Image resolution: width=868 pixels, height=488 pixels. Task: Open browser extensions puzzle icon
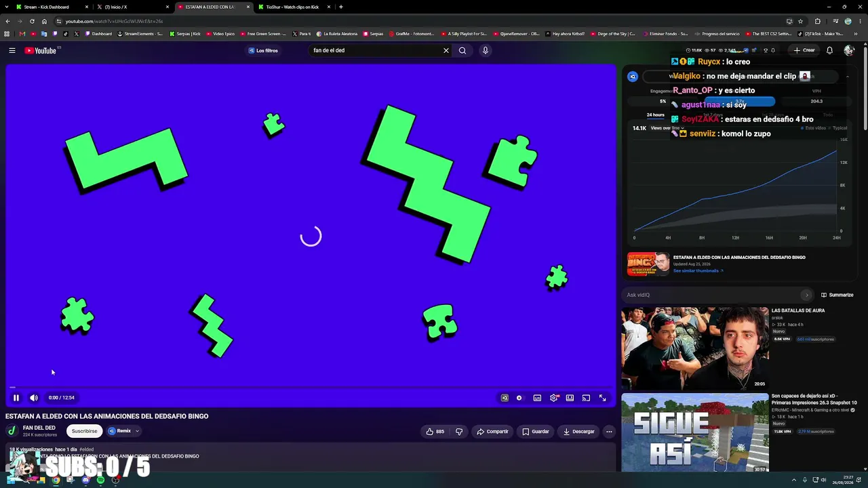click(x=818, y=21)
